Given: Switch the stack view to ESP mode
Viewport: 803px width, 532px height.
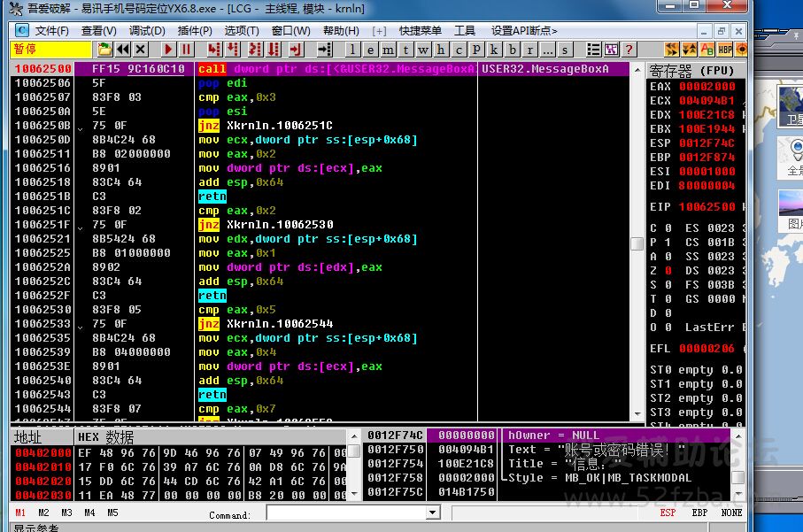Looking at the screenshot, I should coord(668,513).
